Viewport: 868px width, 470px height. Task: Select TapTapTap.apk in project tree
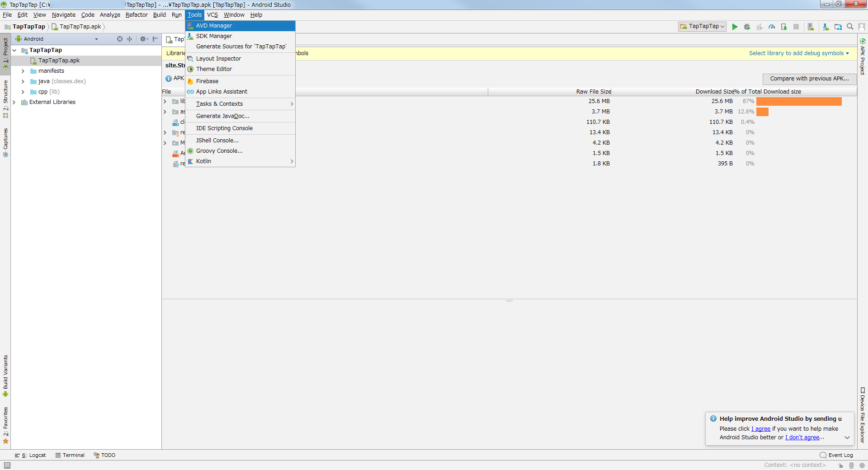tap(86, 61)
